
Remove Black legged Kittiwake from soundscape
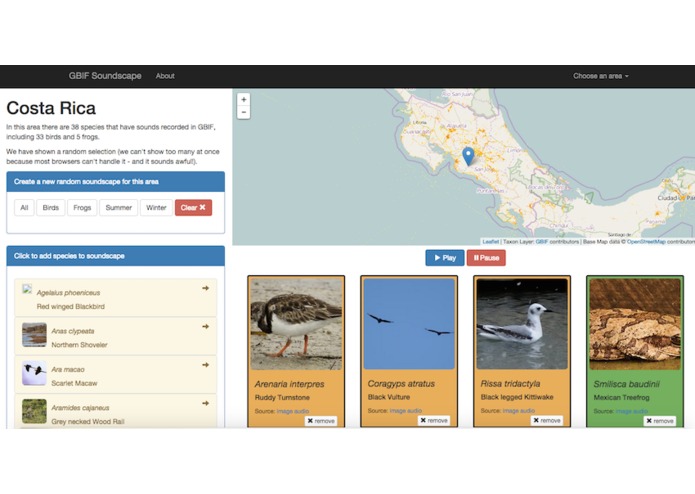(547, 420)
